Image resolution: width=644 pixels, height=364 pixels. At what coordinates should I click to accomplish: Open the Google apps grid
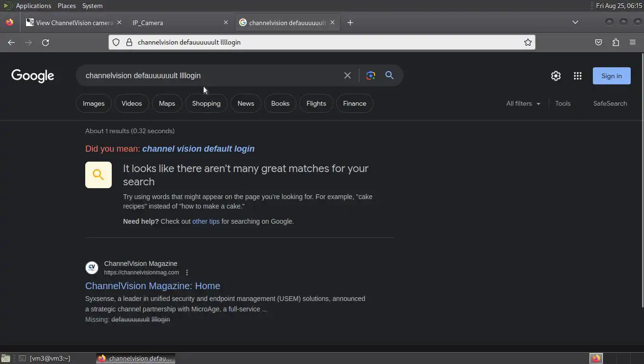(578, 76)
